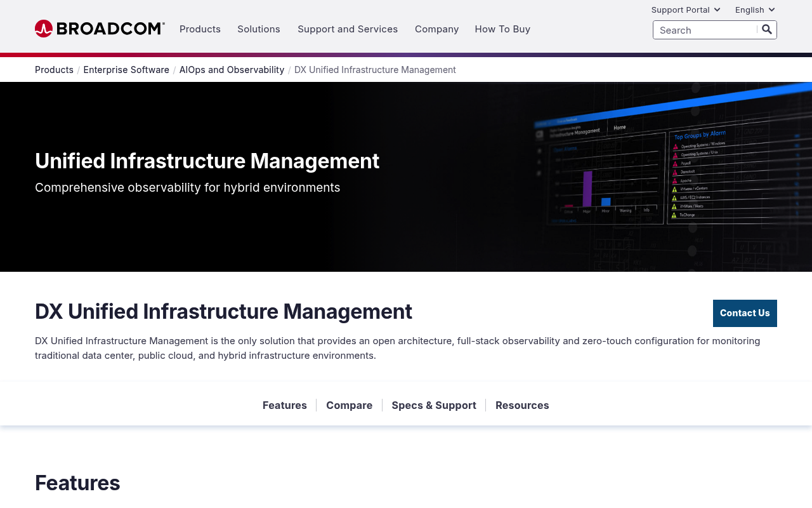Open the How To Buy menu
This screenshot has width=812, height=508.
(x=502, y=29)
